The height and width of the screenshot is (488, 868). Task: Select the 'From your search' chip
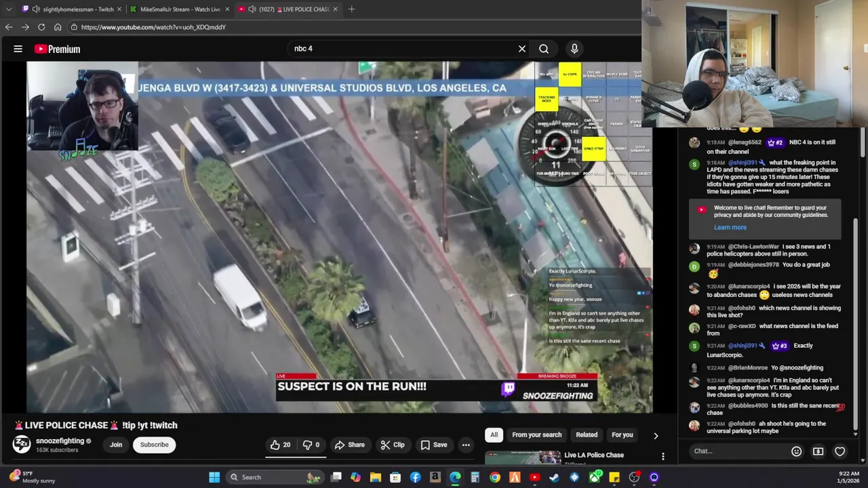pyautogui.click(x=536, y=435)
